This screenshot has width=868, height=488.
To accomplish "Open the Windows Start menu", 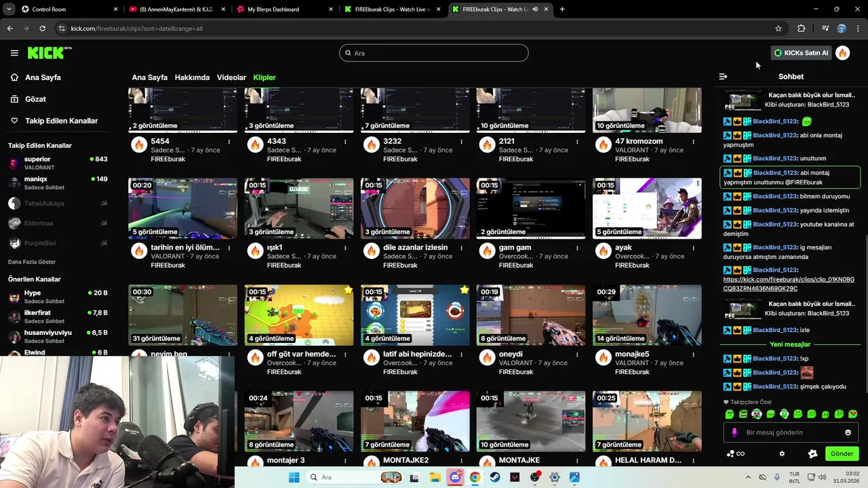I will coord(294,477).
